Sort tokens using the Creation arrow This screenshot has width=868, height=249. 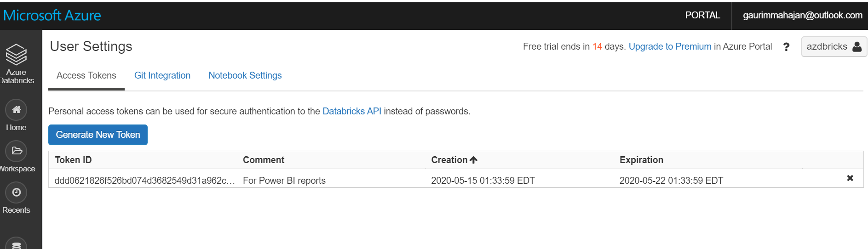click(x=474, y=160)
